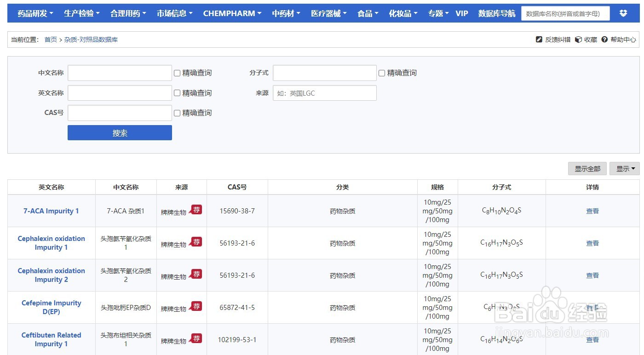Click the 收藏 collection cube icon
Viewport: 644px width, 355px height.
pyautogui.click(x=578, y=40)
